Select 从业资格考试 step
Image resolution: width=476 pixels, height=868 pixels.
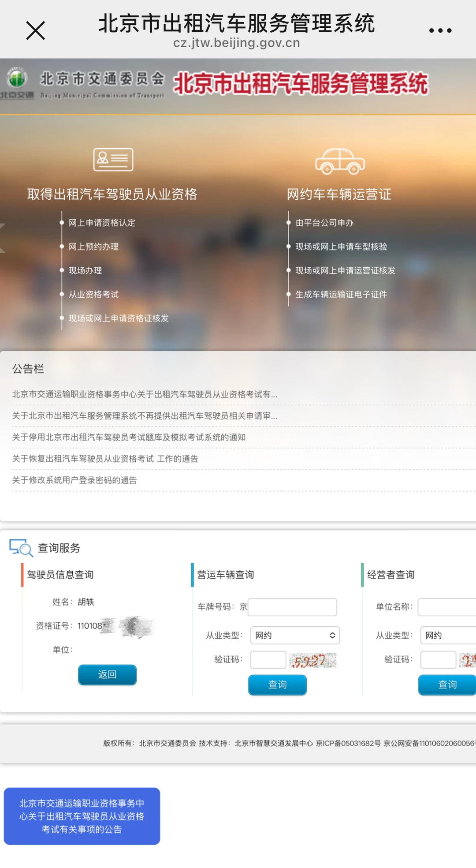point(93,294)
